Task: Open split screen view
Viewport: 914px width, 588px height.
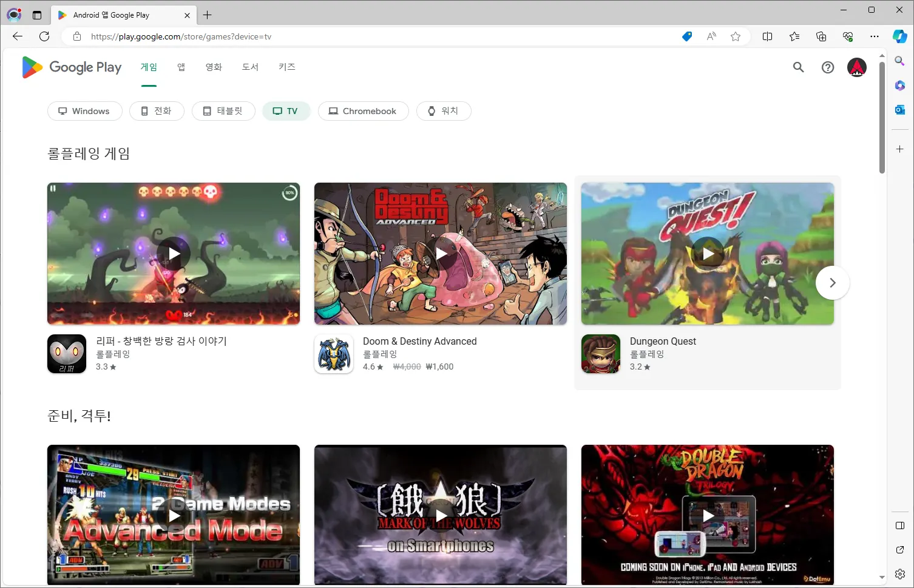Action: click(767, 36)
